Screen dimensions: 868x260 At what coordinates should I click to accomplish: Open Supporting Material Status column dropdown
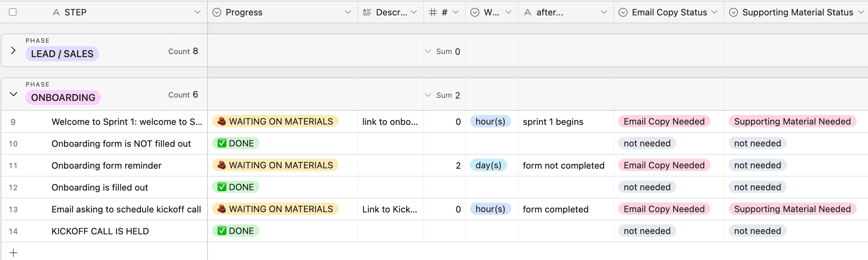click(x=861, y=12)
